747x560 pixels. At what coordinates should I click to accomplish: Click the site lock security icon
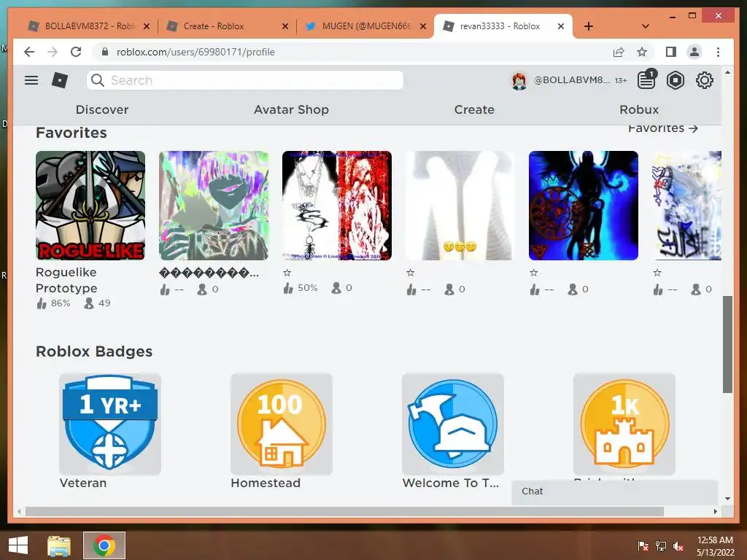(x=105, y=52)
